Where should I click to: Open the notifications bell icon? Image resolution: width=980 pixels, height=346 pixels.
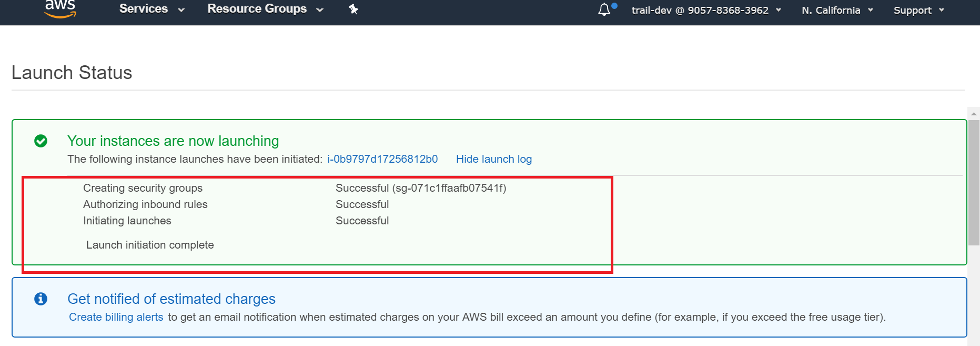604,9
